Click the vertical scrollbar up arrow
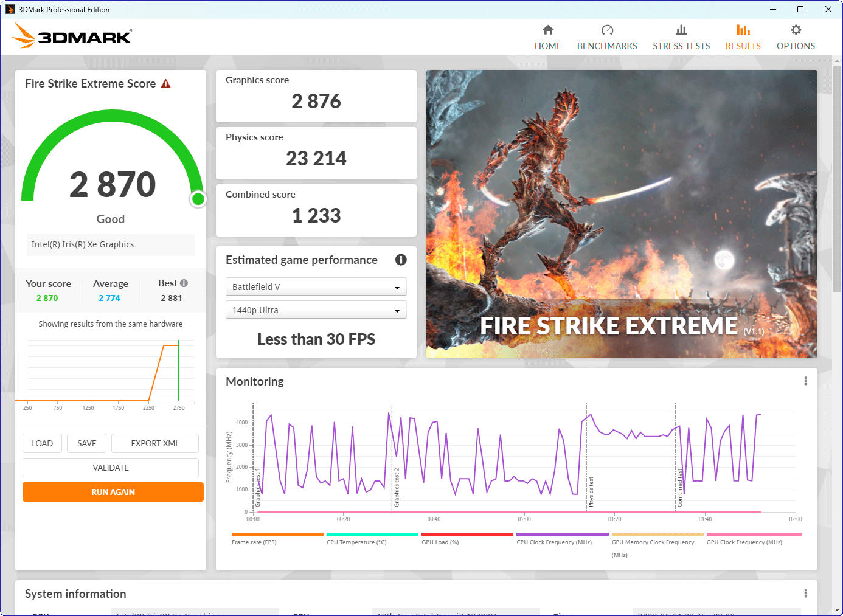This screenshot has width=843, height=616. (x=837, y=61)
